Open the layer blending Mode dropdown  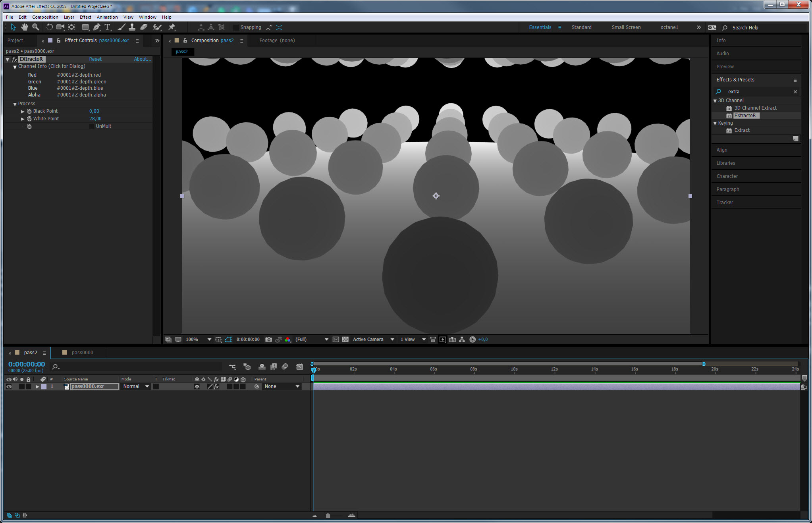coord(136,386)
